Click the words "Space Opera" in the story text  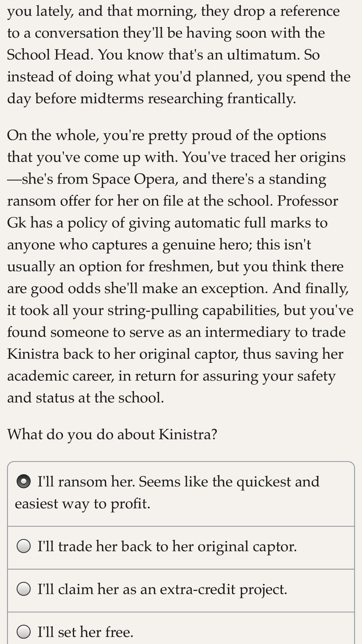pyautogui.click(x=134, y=179)
